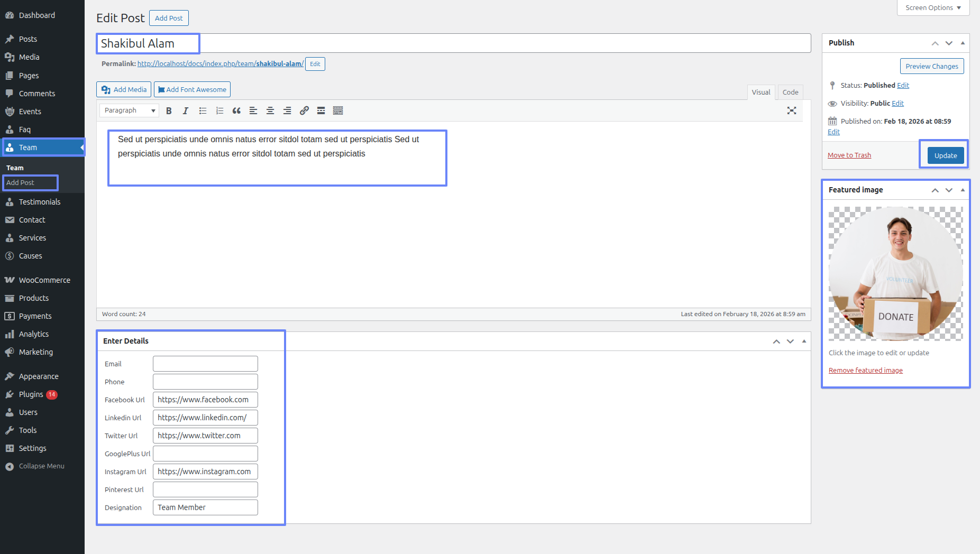Toggle the Featured image panel collapse arrow
Viewport: 980px width, 554px height.
point(963,190)
